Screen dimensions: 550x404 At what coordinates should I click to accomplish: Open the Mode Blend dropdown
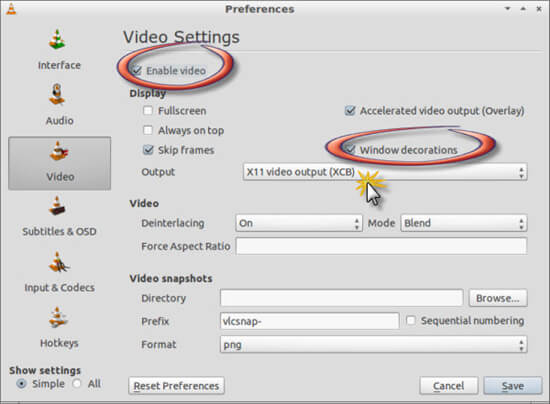point(464,223)
